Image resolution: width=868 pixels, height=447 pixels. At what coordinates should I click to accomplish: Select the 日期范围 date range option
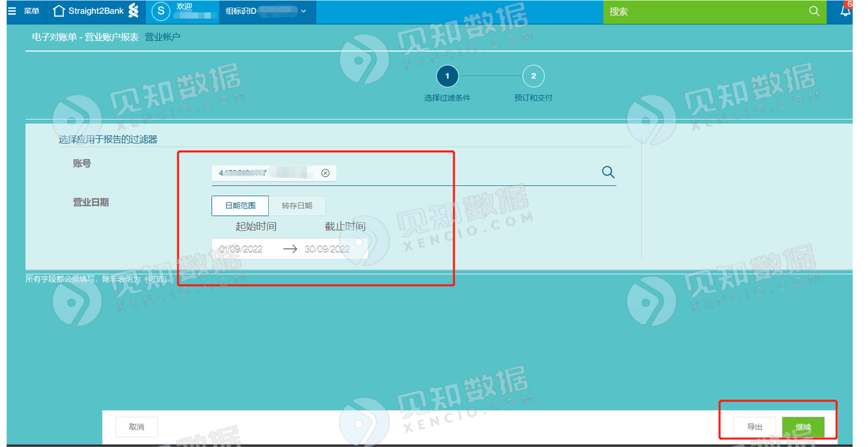240,205
